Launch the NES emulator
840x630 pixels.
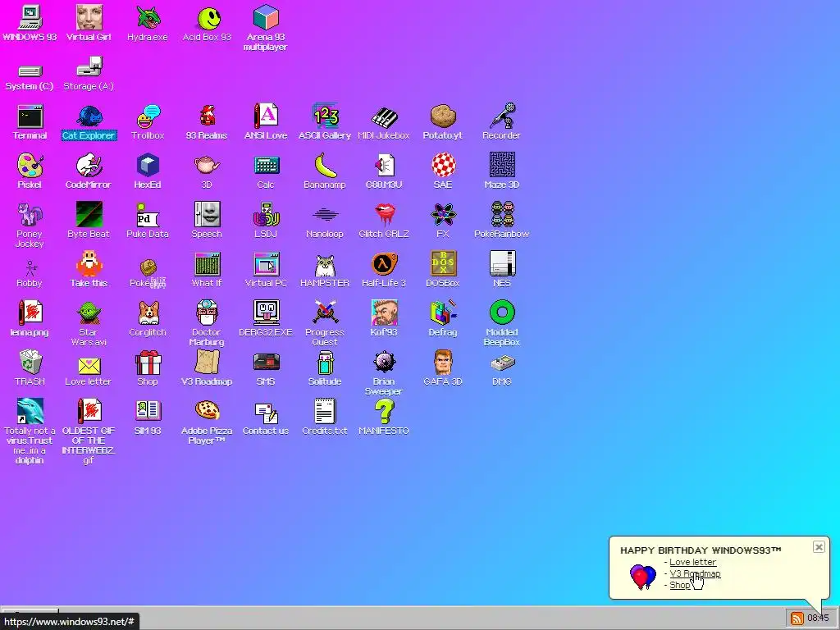502,265
